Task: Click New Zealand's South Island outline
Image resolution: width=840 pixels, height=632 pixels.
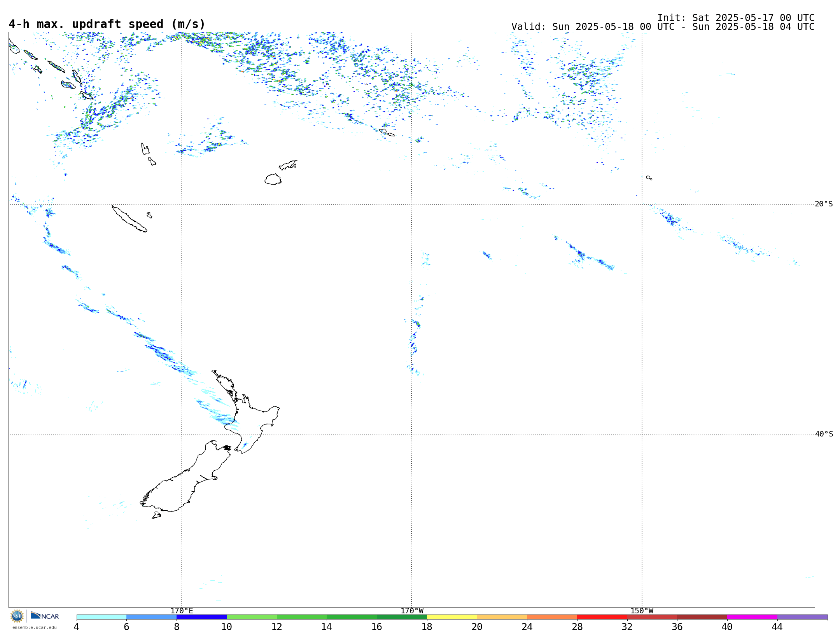Action: click(x=187, y=482)
